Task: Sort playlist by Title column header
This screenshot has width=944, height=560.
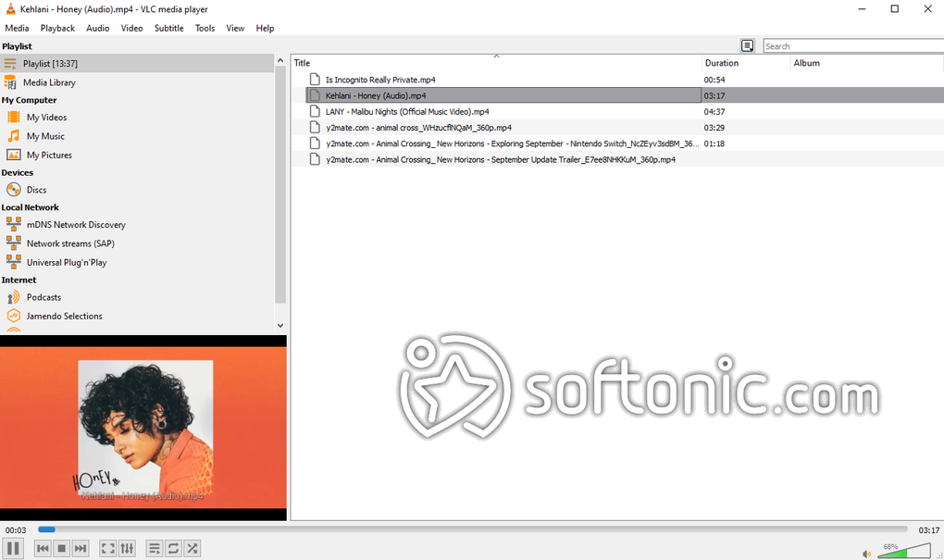Action: point(497,63)
